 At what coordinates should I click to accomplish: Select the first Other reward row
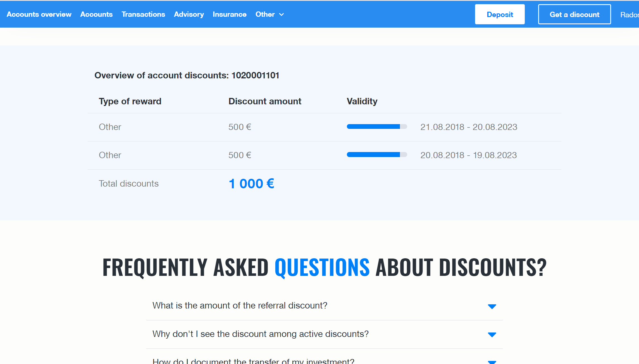110,127
